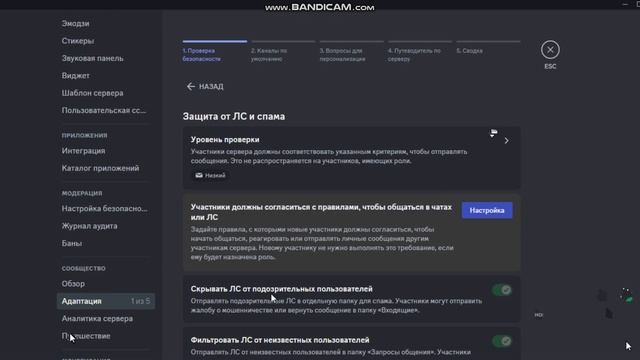This screenshot has width=640, height=360.
Task: Click the 1 из 5 counter on Адаптация
Action: pos(140,301)
